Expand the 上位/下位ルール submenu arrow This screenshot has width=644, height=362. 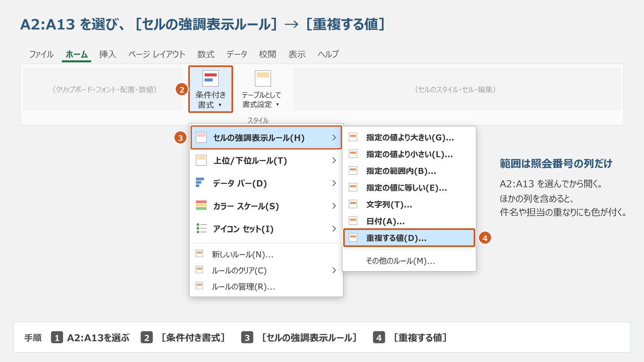[334, 160]
